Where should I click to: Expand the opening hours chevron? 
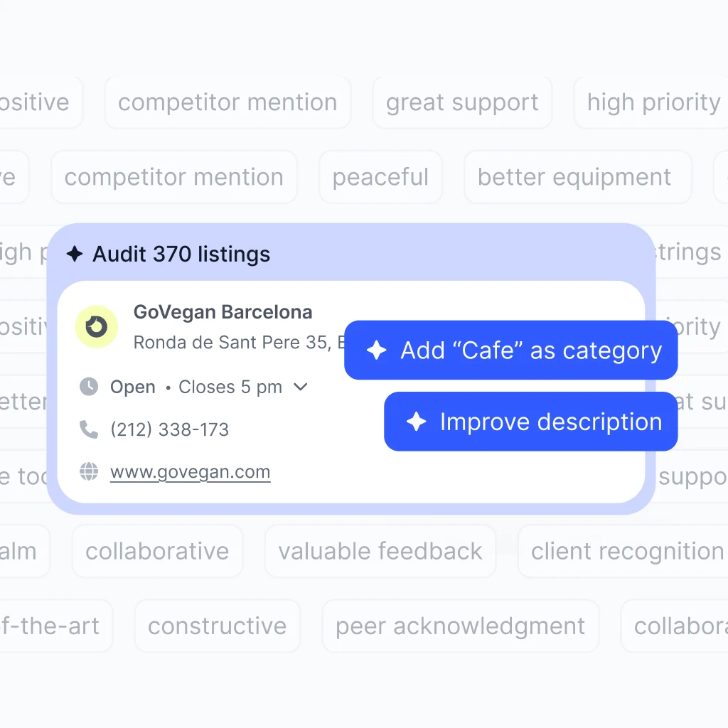click(301, 387)
